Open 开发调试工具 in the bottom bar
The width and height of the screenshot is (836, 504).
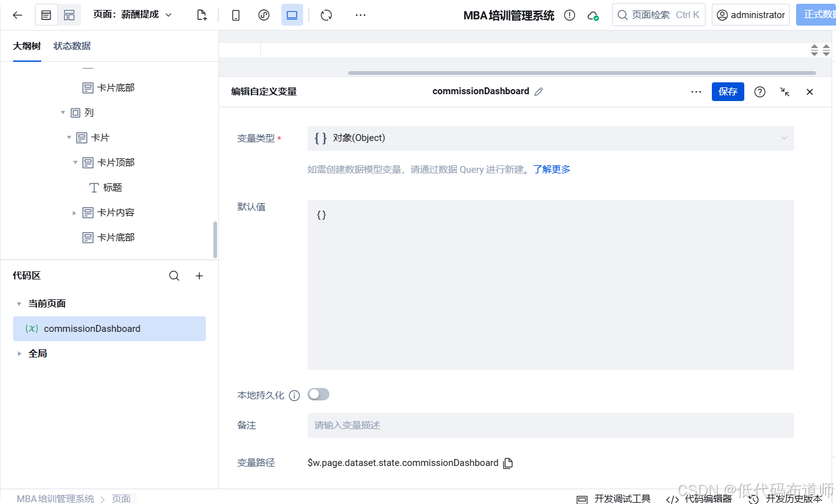pyautogui.click(x=614, y=499)
